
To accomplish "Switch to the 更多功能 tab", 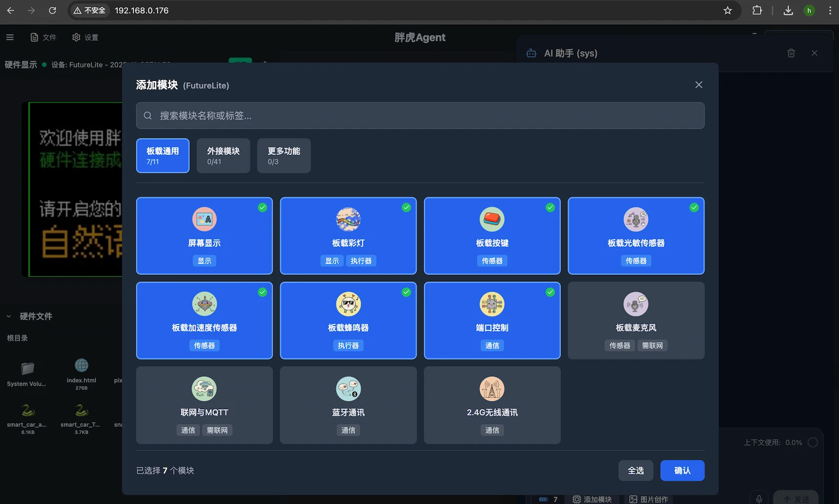I will point(283,156).
